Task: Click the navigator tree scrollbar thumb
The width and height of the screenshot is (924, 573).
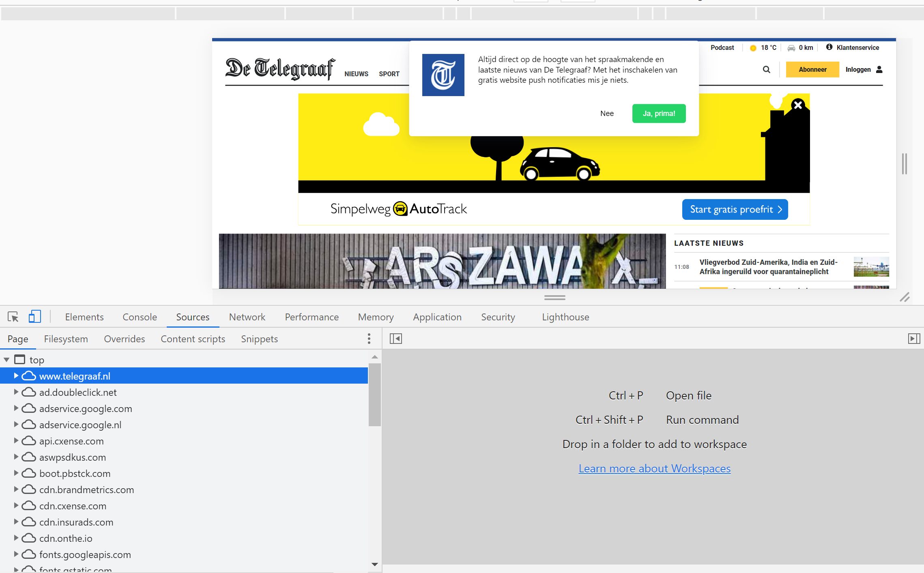Action: [x=374, y=395]
